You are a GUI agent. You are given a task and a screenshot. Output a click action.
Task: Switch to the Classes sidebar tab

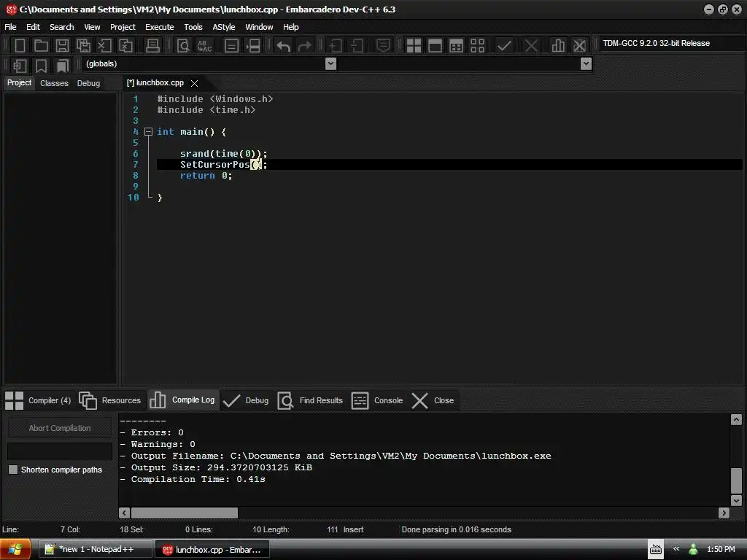click(x=54, y=83)
